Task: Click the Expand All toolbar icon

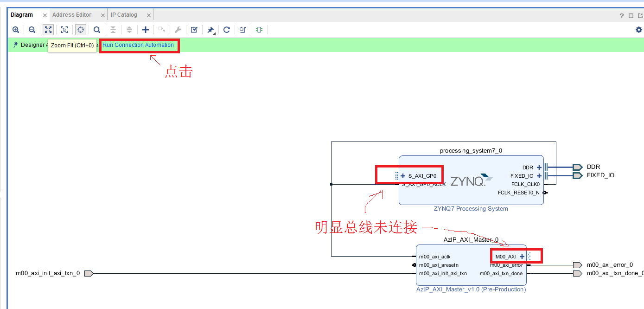Action: pyautogui.click(x=129, y=30)
